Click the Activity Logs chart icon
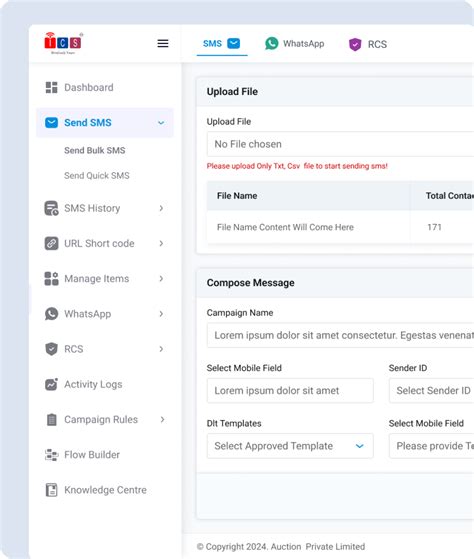 point(51,384)
